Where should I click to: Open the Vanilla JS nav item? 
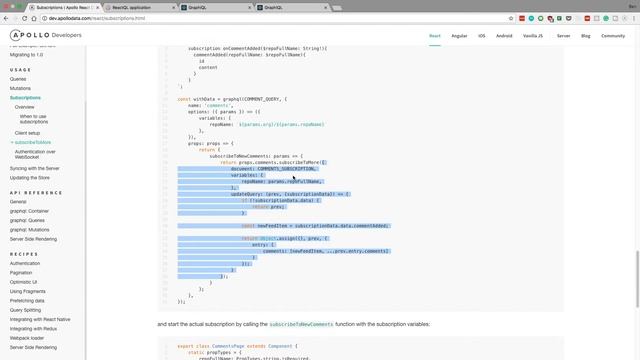[x=533, y=36]
